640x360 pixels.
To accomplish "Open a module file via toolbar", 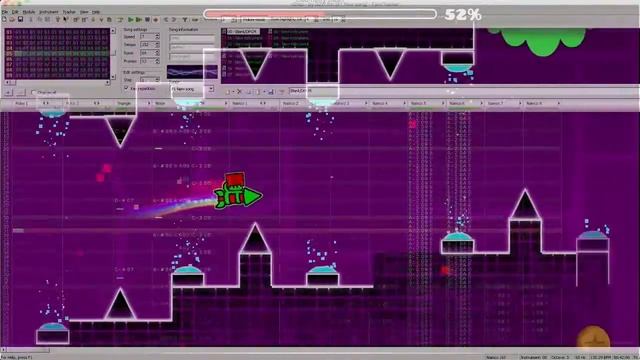I will tap(12, 19).
